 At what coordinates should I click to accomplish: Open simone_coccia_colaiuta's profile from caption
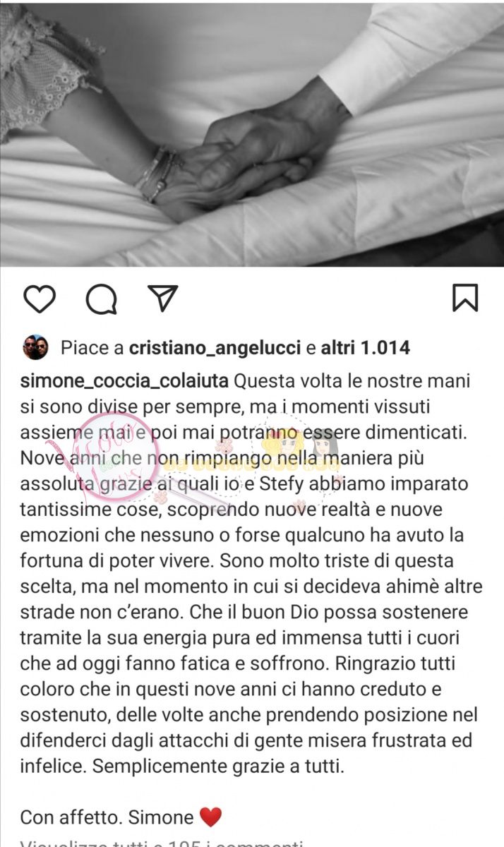124,382
